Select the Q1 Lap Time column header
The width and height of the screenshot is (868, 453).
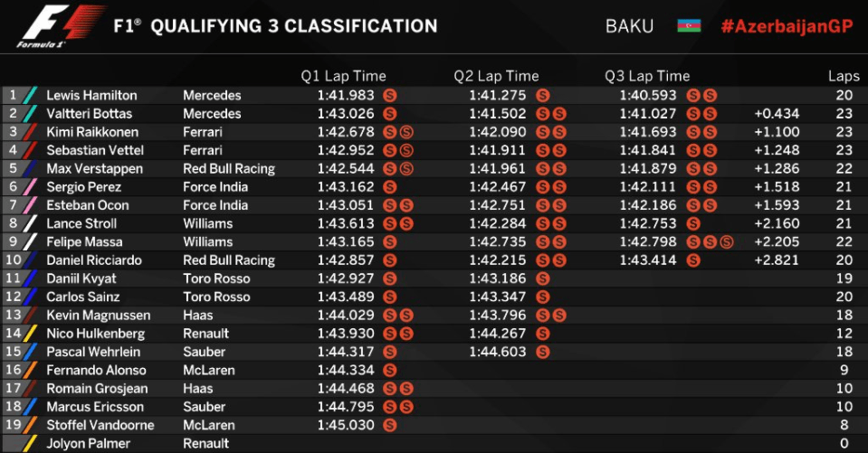343,76
